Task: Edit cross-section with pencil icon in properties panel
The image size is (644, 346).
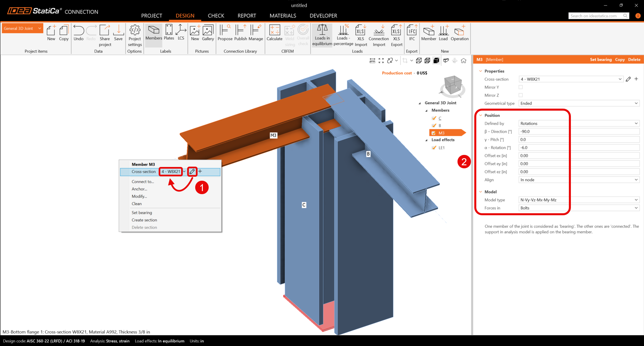Action: click(x=628, y=79)
